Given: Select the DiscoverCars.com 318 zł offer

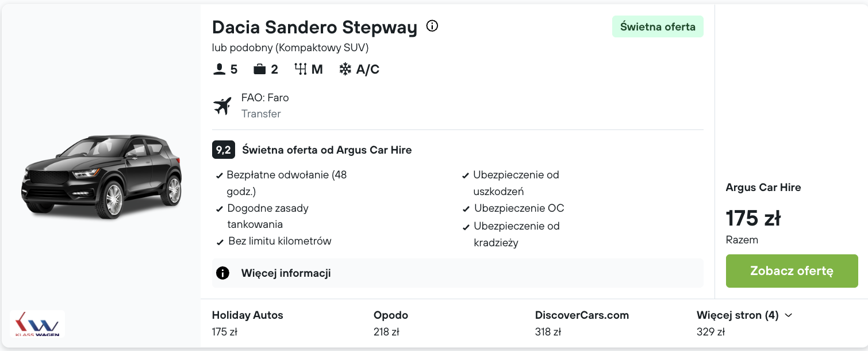Looking at the screenshot, I should [x=582, y=323].
